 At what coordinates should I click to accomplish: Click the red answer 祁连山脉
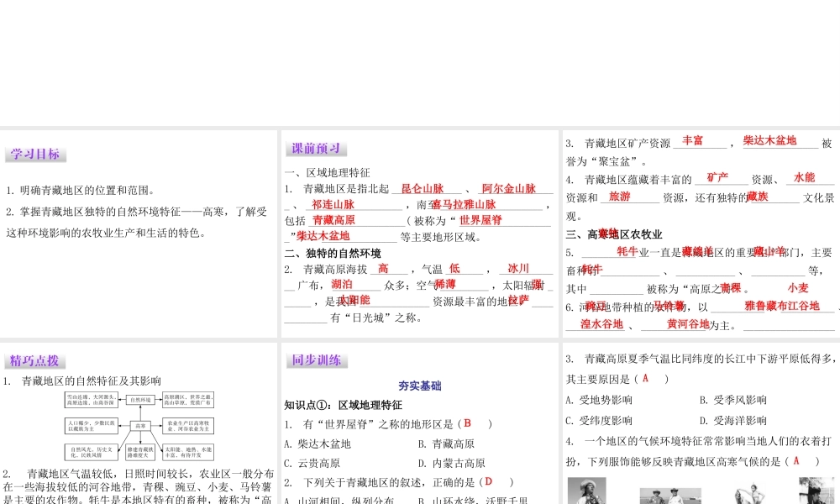[x=333, y=205]
